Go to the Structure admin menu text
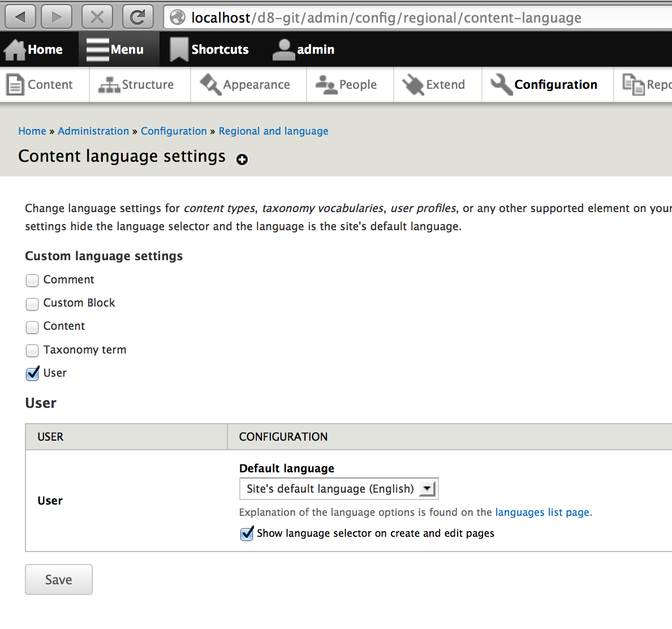This screenshot has width=672, height=629. 148,84
